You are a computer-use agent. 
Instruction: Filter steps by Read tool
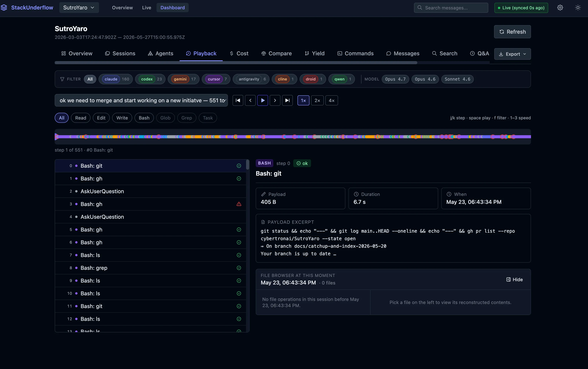[80, 118]
